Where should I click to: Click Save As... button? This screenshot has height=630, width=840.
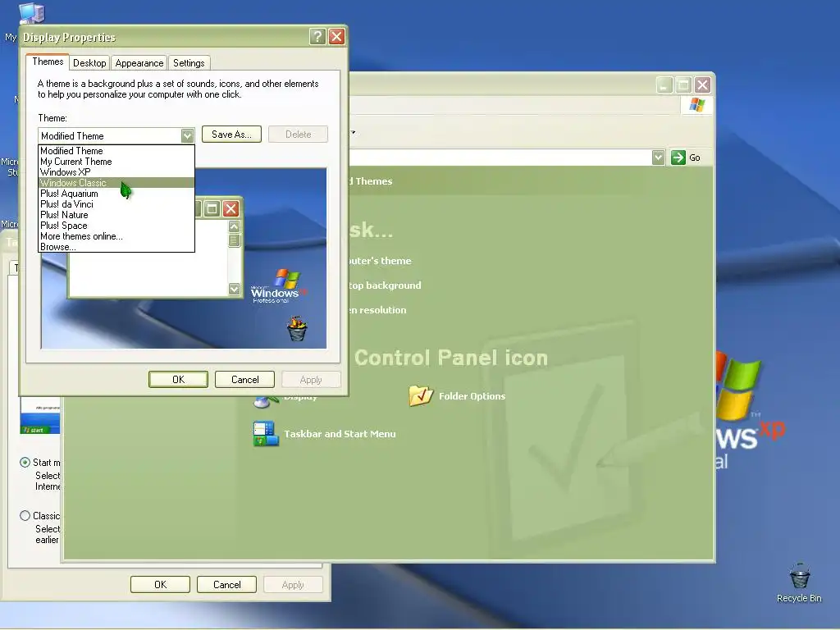[x=231, y=135]
